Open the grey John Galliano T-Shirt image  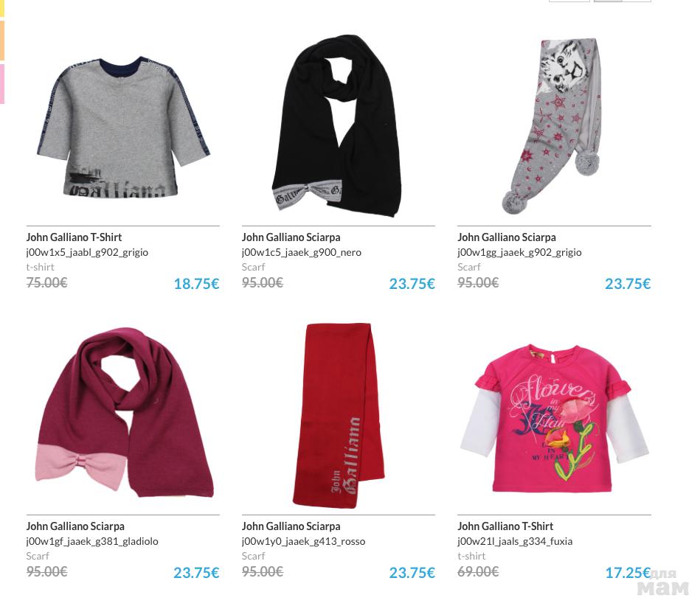pos(123,128)
